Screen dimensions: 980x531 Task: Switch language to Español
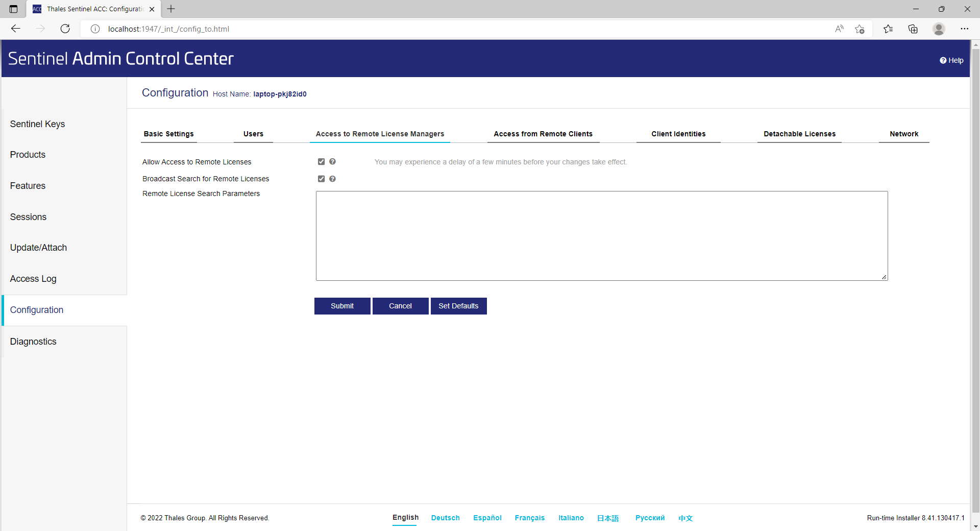tap(487, 518)
